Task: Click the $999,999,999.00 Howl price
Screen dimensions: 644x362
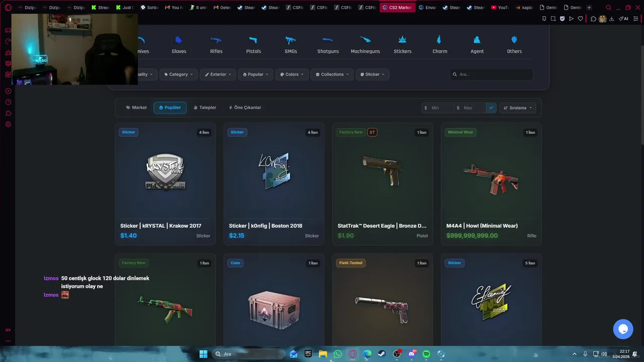Action: 472,236
